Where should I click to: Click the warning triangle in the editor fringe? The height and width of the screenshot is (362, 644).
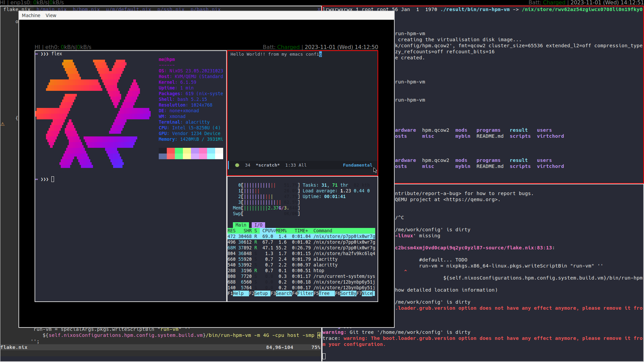coord(3,124)
